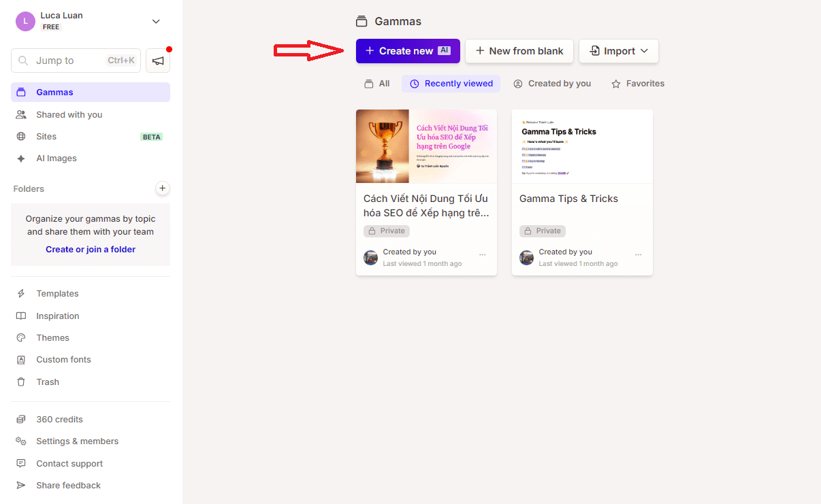Click Create new AI button
821x504 pixels.
(x=408, y=51)
